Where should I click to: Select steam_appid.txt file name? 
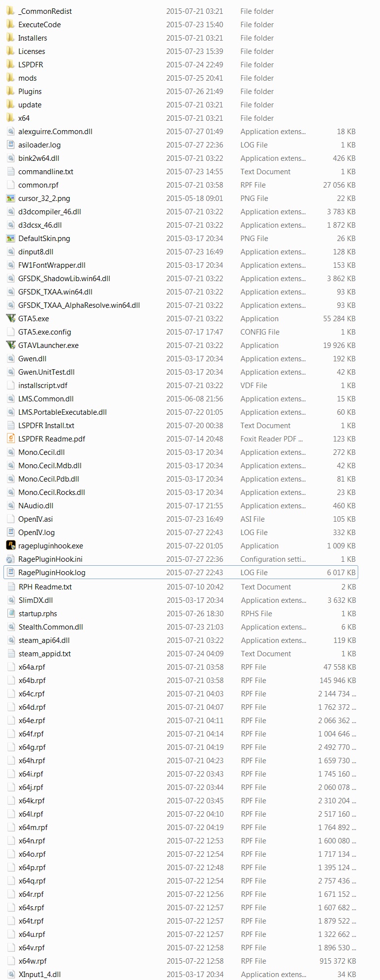point(45,654)
